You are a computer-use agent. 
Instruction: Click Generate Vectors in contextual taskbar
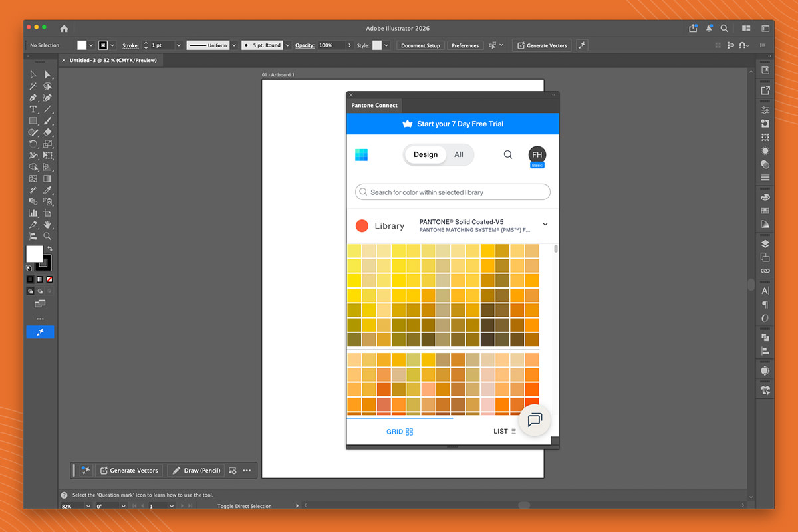point(129,470)
